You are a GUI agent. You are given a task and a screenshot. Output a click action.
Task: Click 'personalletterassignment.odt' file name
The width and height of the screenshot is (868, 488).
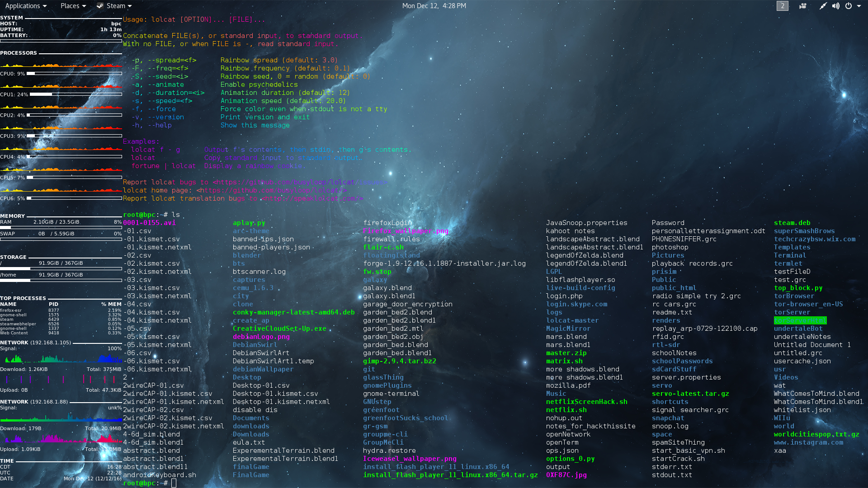click(709, 231)
